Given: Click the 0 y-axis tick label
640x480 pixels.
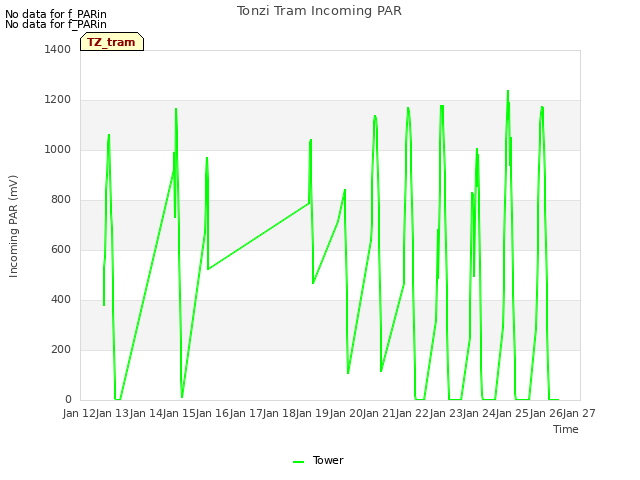Looking at the screenshot, I should click(68, 400).
